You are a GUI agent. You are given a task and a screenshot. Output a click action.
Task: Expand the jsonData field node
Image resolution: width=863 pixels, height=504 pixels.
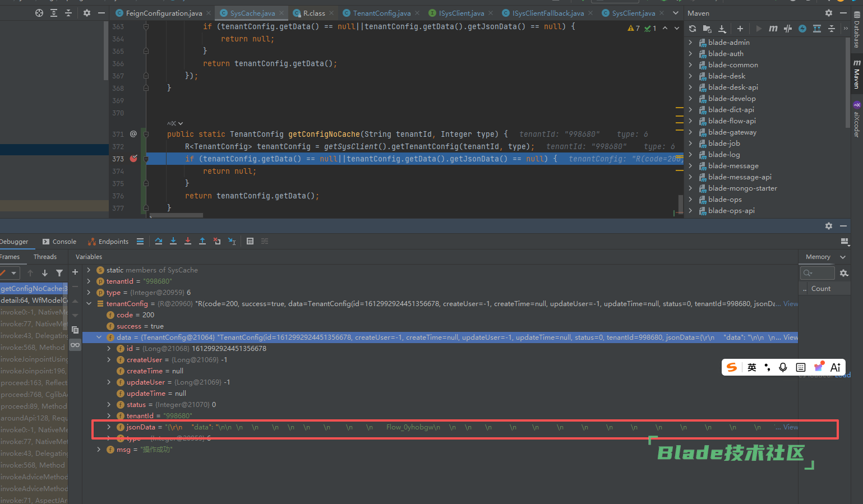109,427
